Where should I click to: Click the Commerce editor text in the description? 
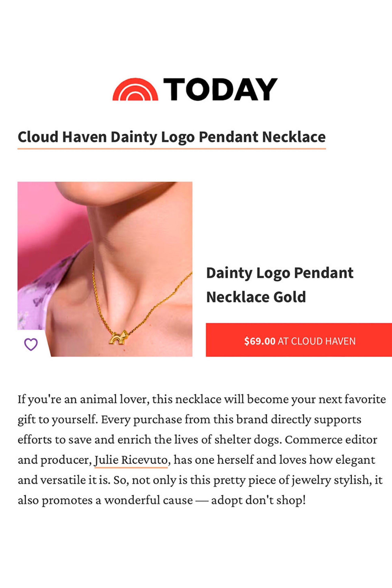coord(331,439)
